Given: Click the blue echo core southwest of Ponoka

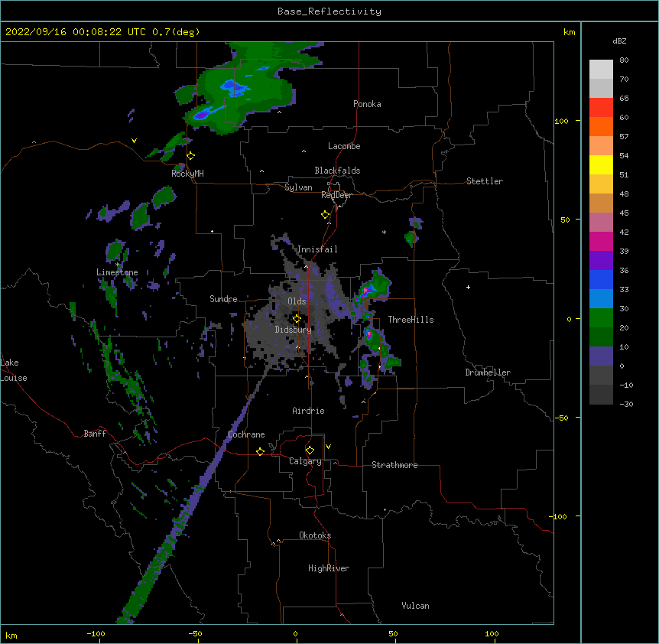Looking at the screenshot, I should 234,88.
